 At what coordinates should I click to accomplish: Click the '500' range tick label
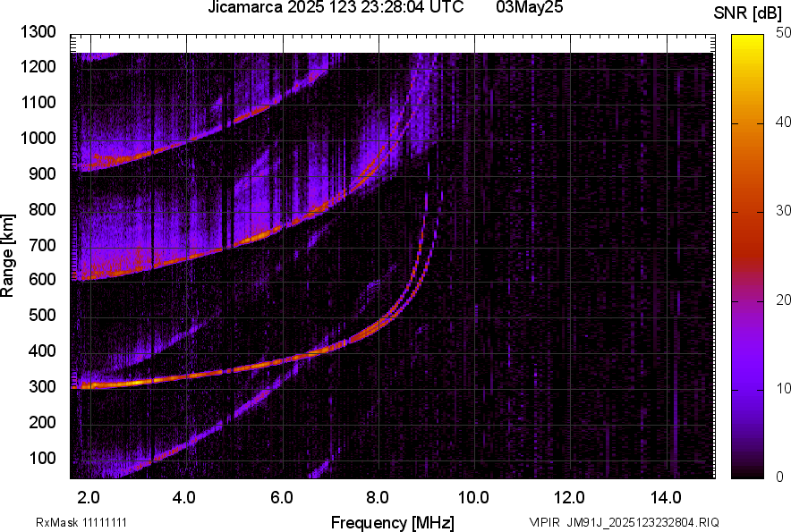pos(42,315)
